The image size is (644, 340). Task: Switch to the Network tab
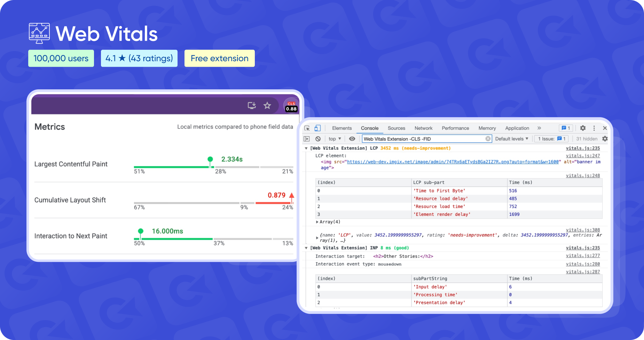pyautogui.click(x=423, y=128)
